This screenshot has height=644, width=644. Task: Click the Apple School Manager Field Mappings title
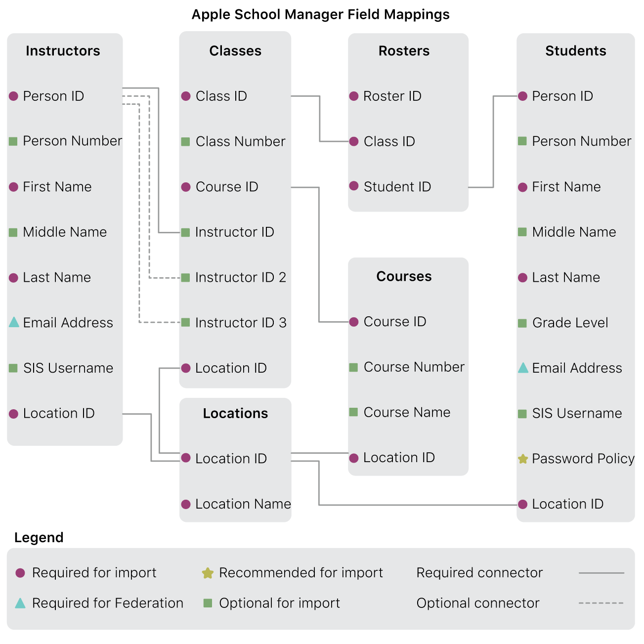click(x=321, y=14)
